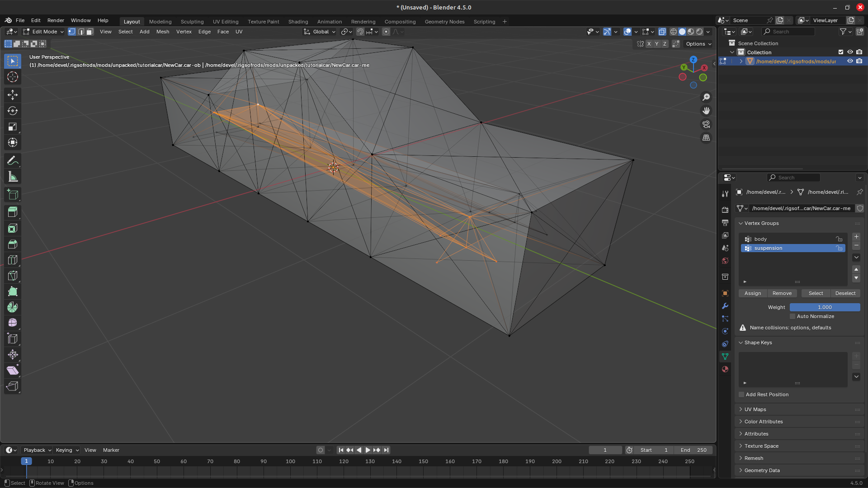Select the Rip Region tool
Viewport: 868px width, 488px height.
(x=13, y=386)
